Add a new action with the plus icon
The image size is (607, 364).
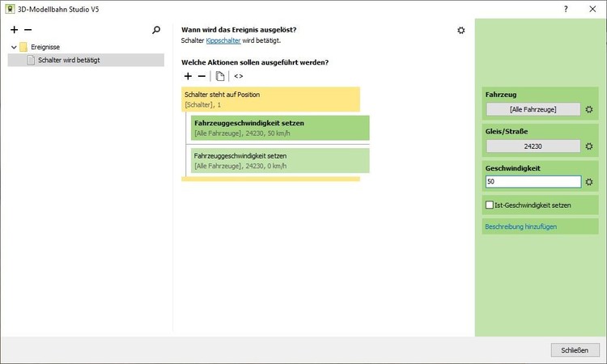click(189, 76)
